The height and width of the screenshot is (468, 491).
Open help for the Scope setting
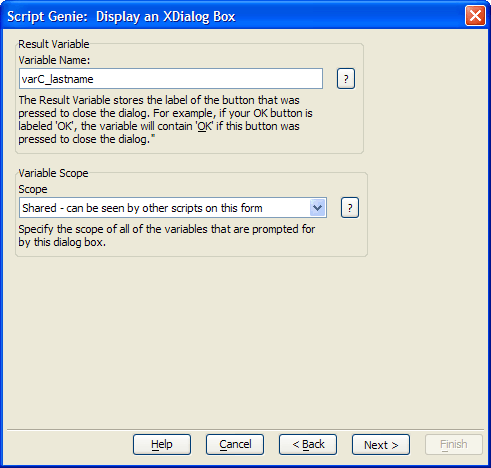coord(350,208)
